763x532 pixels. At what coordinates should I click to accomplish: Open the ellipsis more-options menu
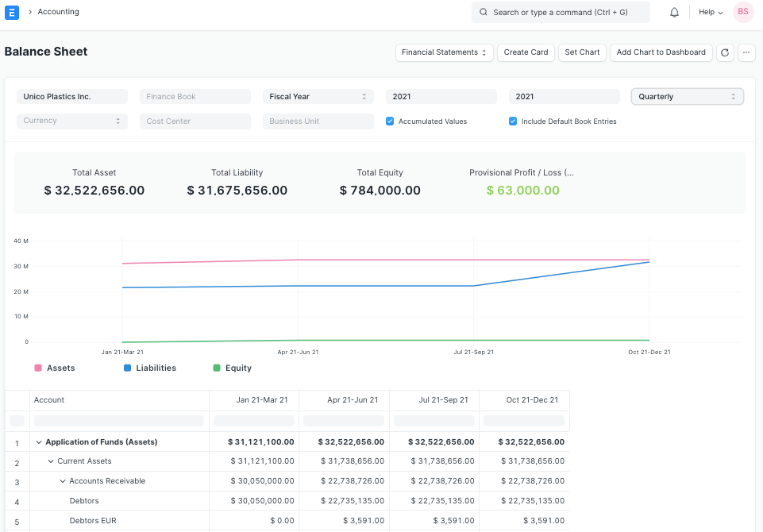746,52
